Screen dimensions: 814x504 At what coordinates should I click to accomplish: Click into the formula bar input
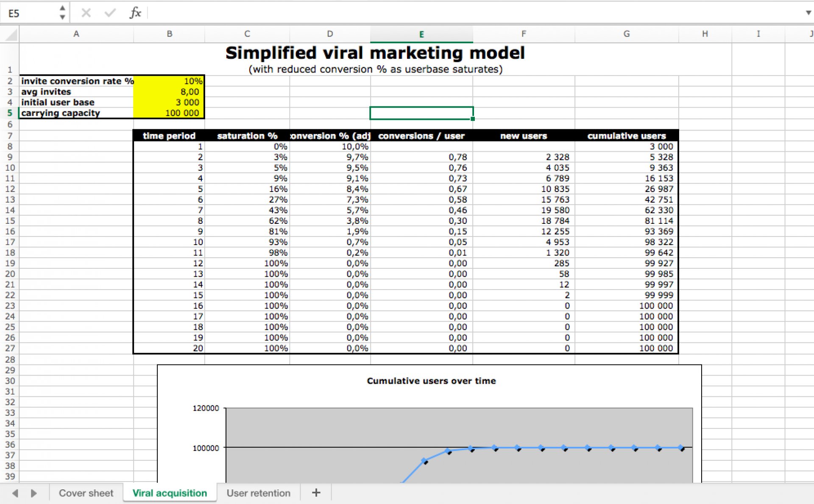[x=475, y=13]
